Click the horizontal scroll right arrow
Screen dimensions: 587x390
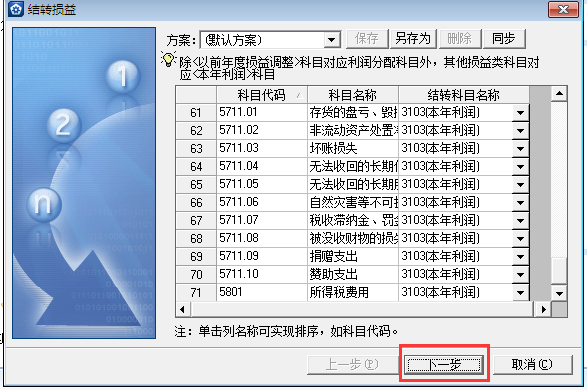point(543,309)
